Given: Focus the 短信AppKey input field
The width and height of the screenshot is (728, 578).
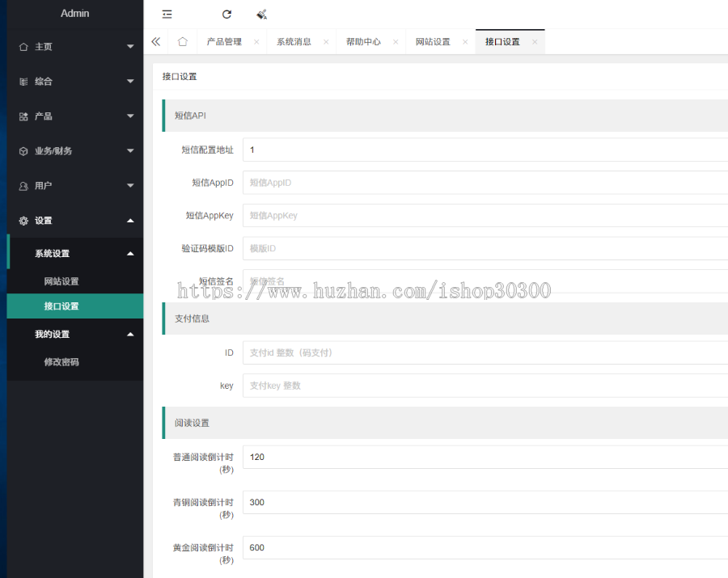Looking at the screenshot, I should [485, 216].
